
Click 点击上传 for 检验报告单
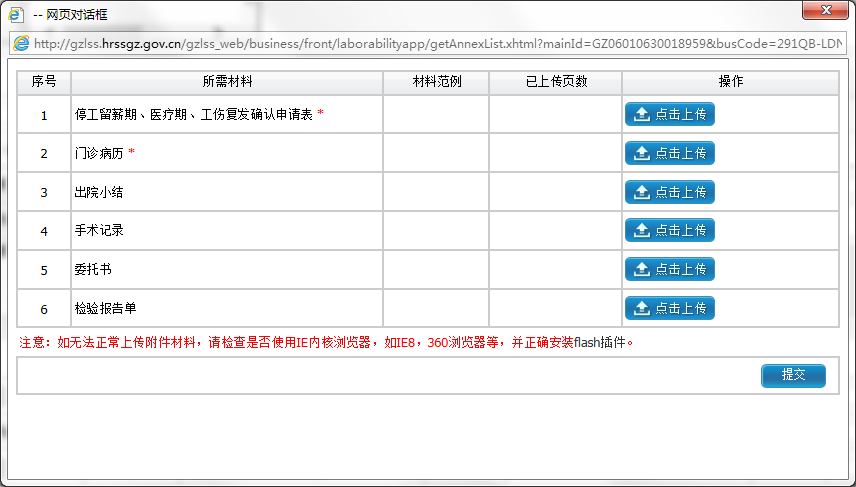[669, 308]
